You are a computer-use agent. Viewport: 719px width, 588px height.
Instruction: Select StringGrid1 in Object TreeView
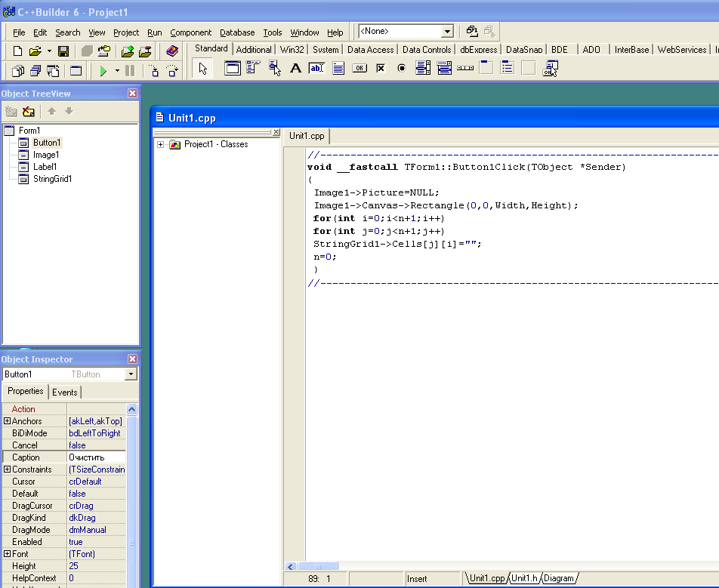(52, 179)
